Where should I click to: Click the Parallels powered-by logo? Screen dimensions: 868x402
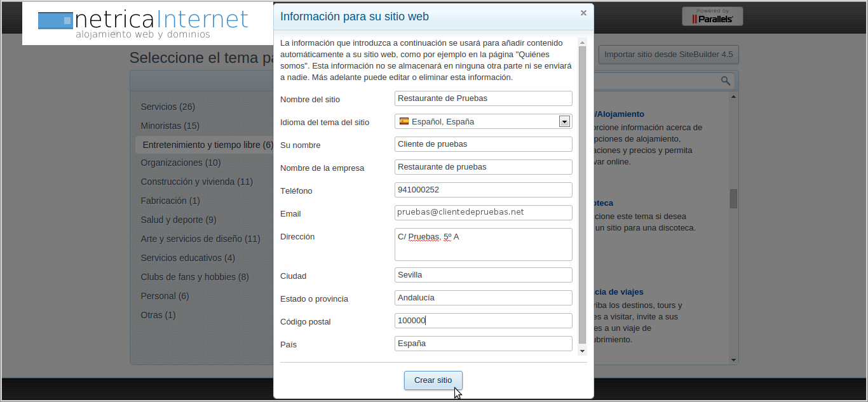712,17
